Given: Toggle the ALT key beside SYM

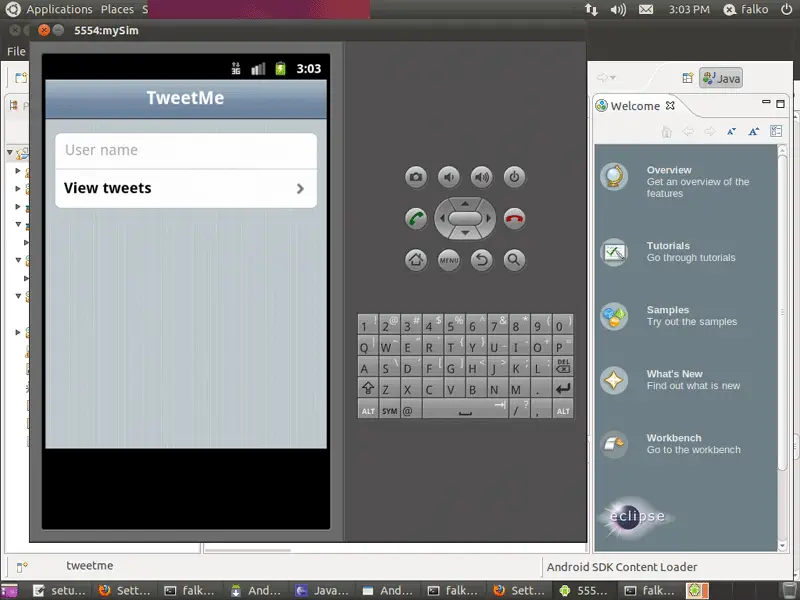Looking at the screenshot, I should click(368, 410).
